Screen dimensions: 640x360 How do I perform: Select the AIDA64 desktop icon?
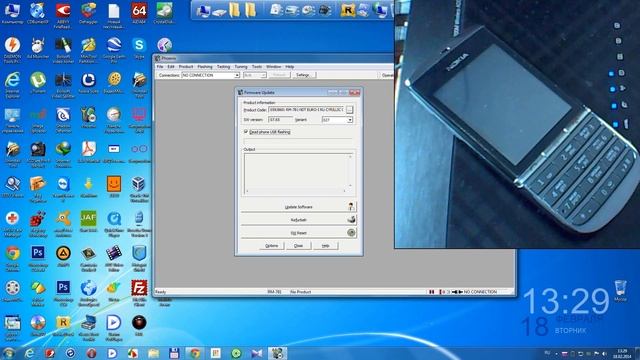(139, 13)
